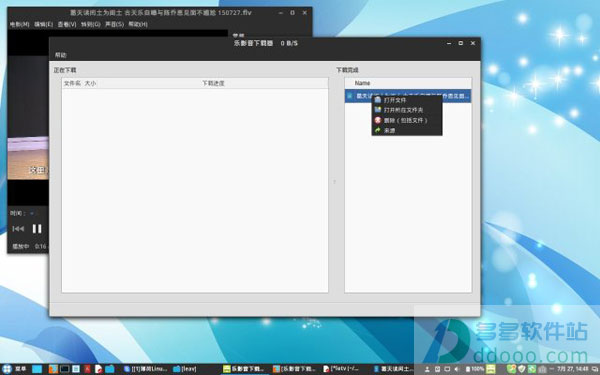Click the 100% battery indicator in the tray
Image resolution: width=600 pixels, height=375 pixels.
(474, 369)
